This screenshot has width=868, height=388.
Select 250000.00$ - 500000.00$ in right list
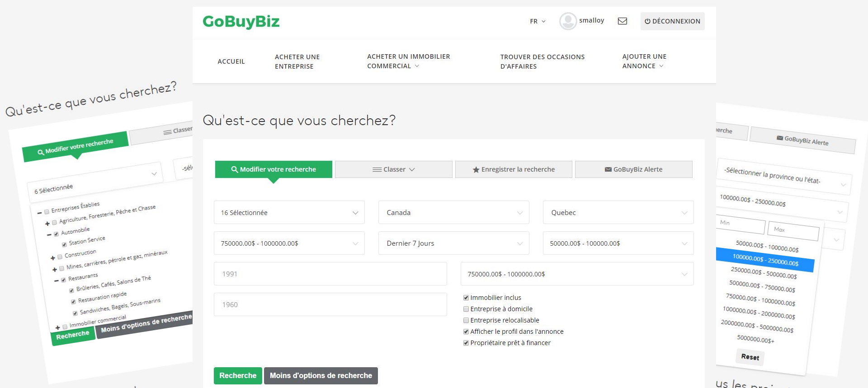coord(764,273)
